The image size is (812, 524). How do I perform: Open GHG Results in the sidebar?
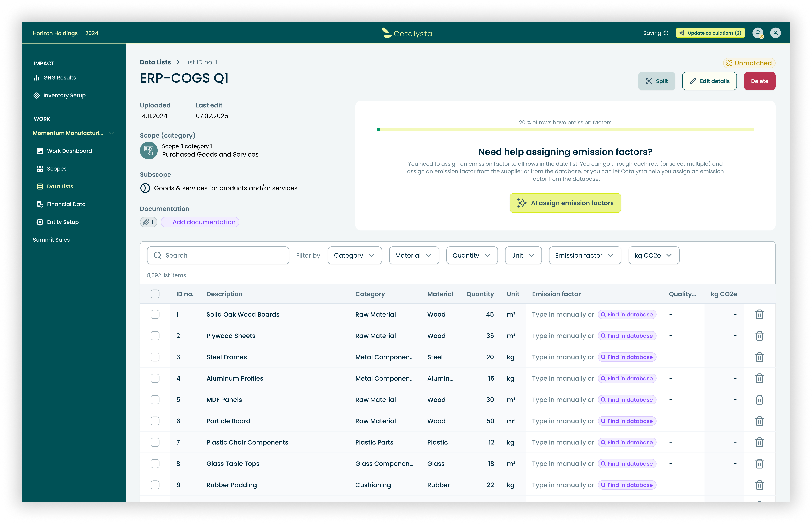pyautogui.click(x=60, y=78)
